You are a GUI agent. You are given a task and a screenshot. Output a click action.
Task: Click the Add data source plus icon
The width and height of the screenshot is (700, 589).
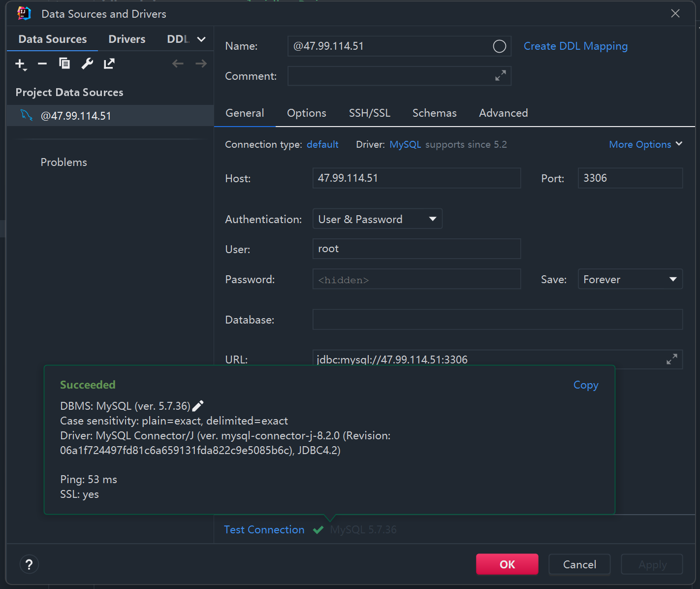click(x=20, y=64)
